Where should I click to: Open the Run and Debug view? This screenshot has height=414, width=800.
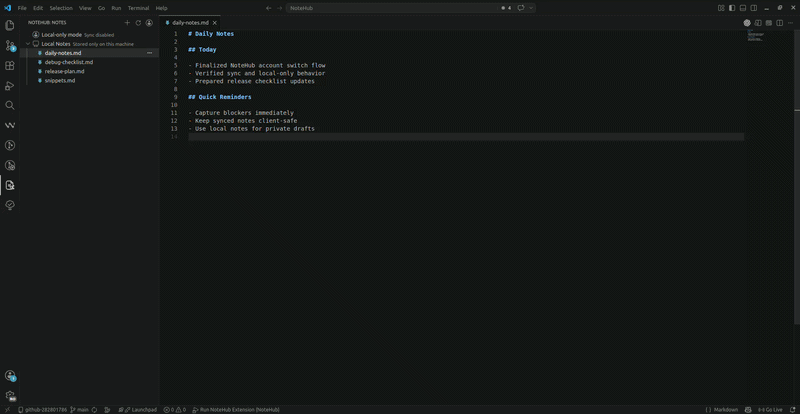coord(10,85)
